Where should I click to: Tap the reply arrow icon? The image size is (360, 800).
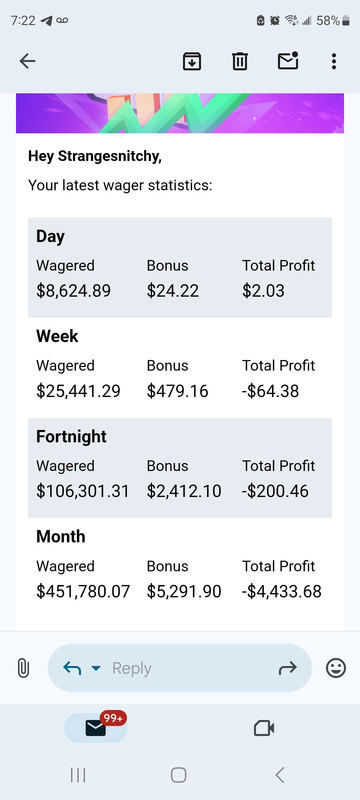point(72,668)
